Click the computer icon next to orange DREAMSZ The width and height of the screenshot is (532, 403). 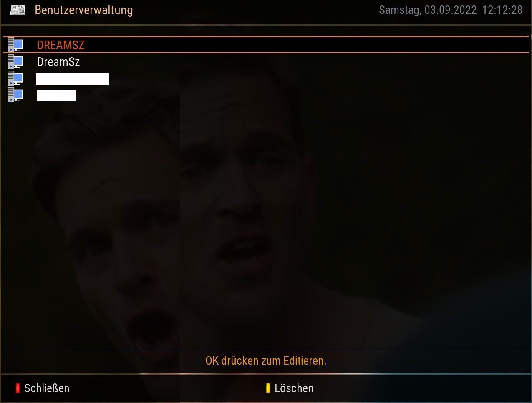[15, 45]
